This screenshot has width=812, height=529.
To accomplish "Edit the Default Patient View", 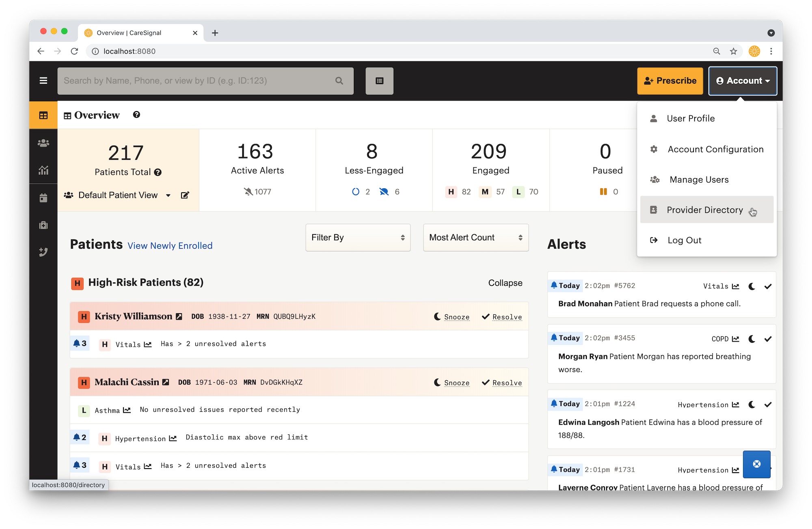I will click(185, 195).
